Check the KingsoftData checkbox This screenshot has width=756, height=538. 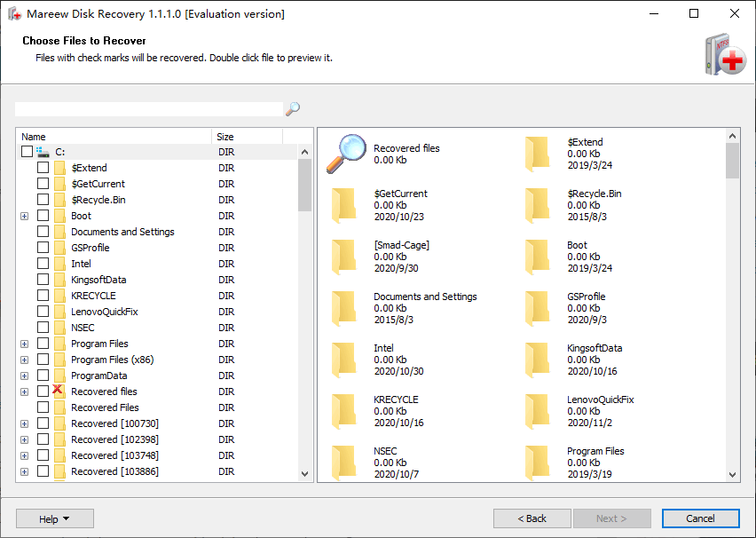point(43,280)
